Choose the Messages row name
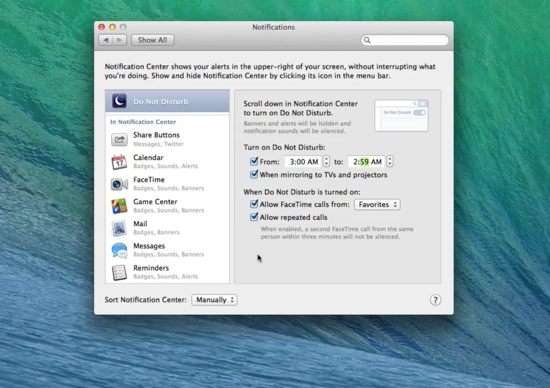The width and height of the screenshot is (550, 388). (x=149, y=246)
